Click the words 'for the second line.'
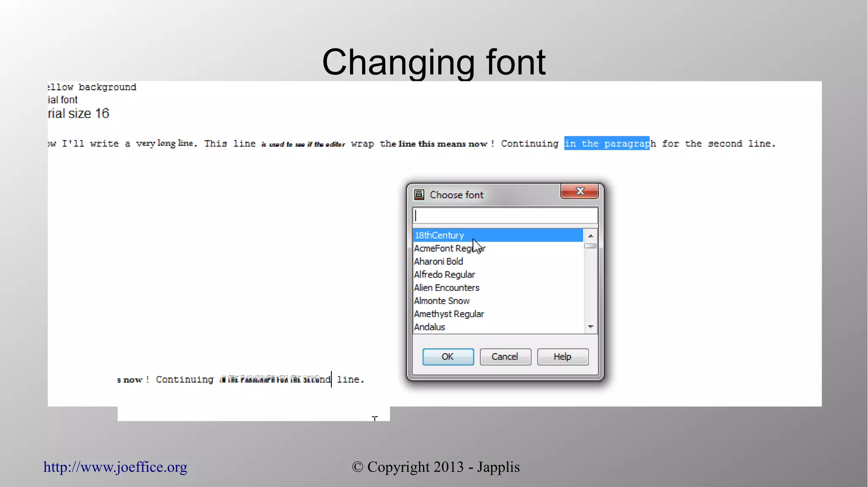 coord(719,144)
